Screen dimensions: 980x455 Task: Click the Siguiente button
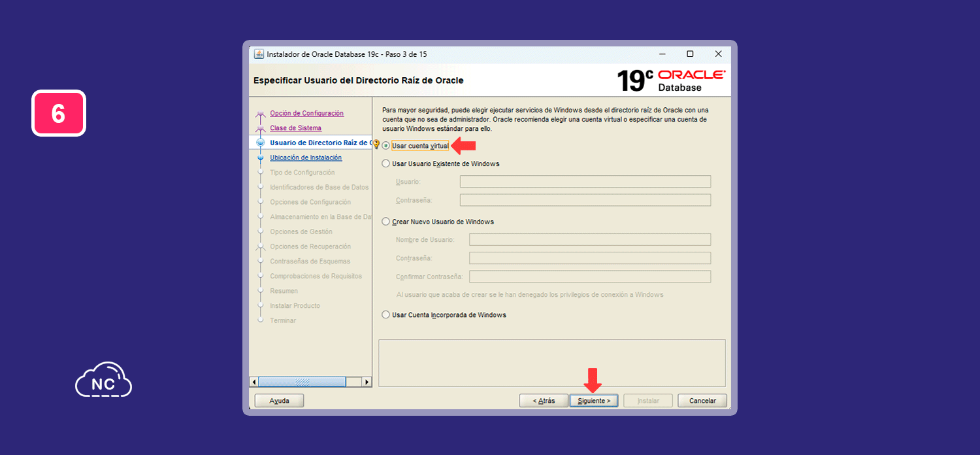point(594,401)
